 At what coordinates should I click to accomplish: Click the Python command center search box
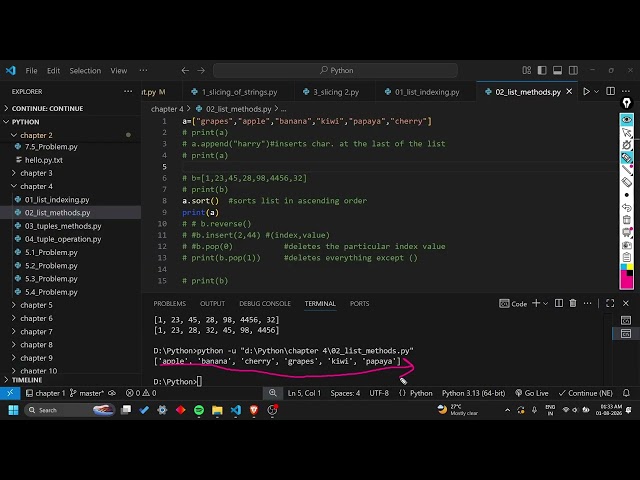click(x=335, y=70)
